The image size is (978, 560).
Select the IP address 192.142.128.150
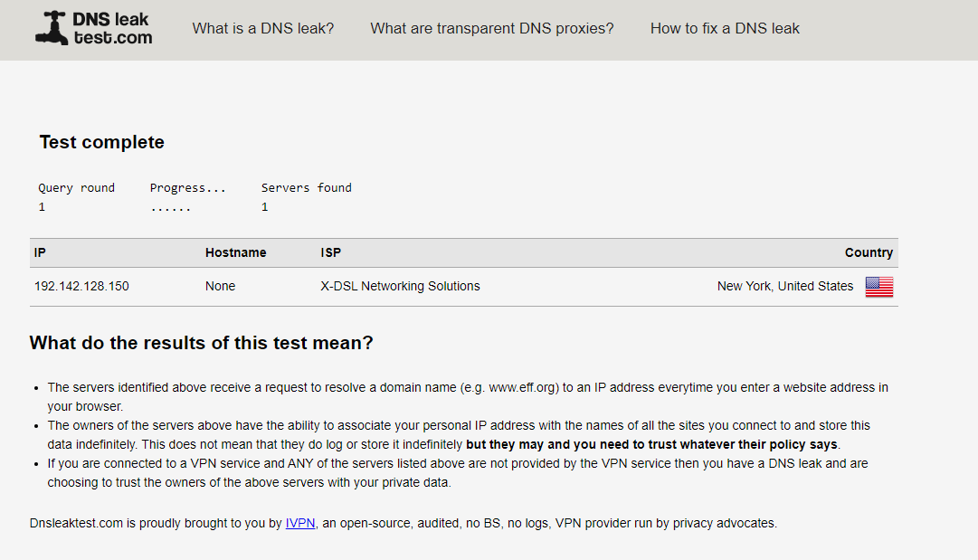(81, 286)
